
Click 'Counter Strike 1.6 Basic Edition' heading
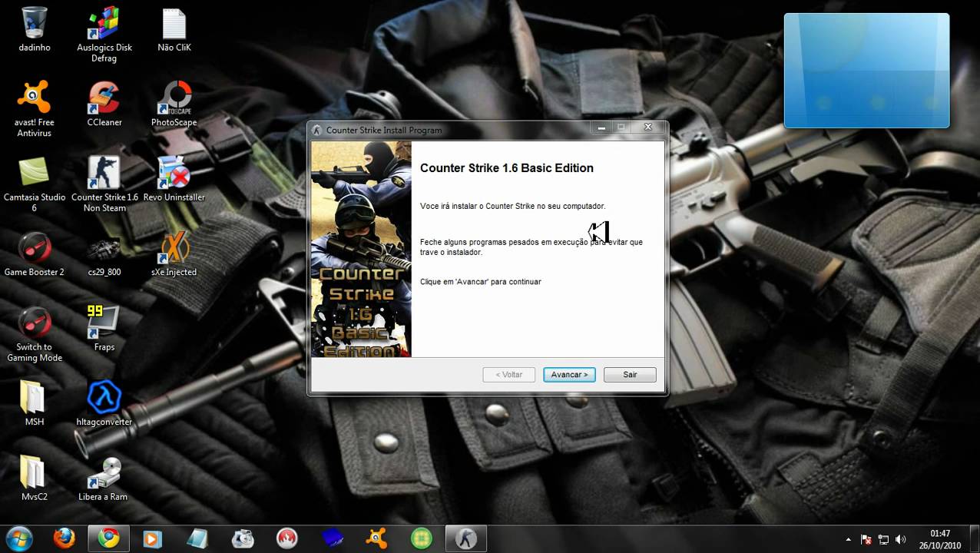[507, 168]
